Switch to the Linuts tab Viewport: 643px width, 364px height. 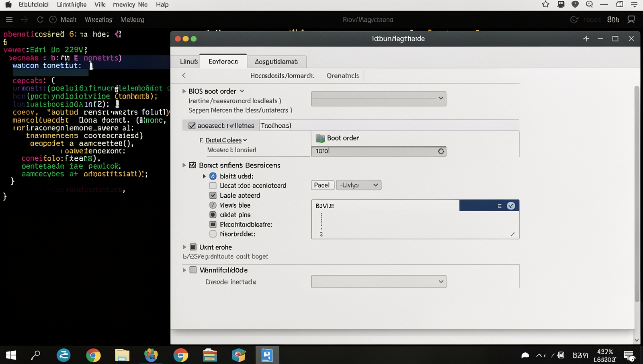click(x=189, y=61)
